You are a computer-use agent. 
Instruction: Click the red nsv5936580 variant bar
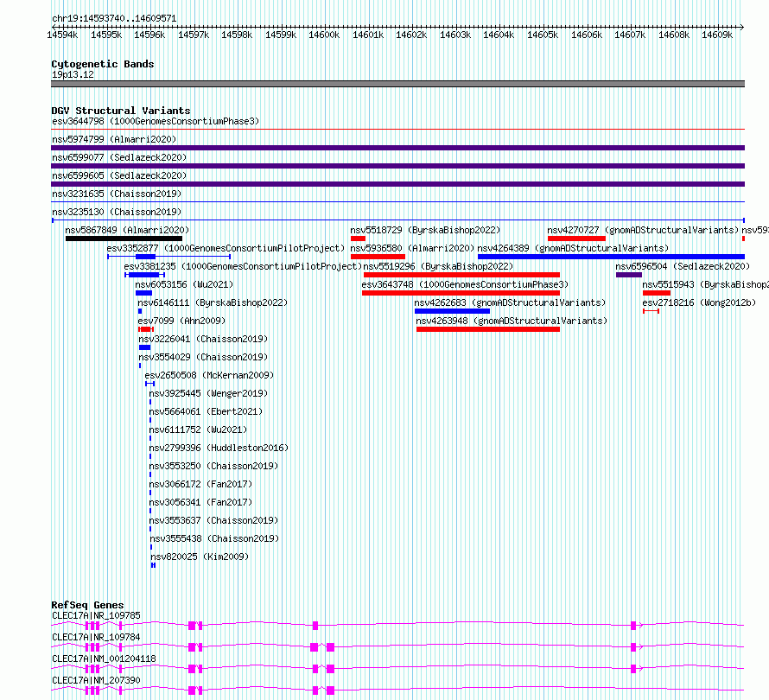pyautogui.click(x=378, y=257)
